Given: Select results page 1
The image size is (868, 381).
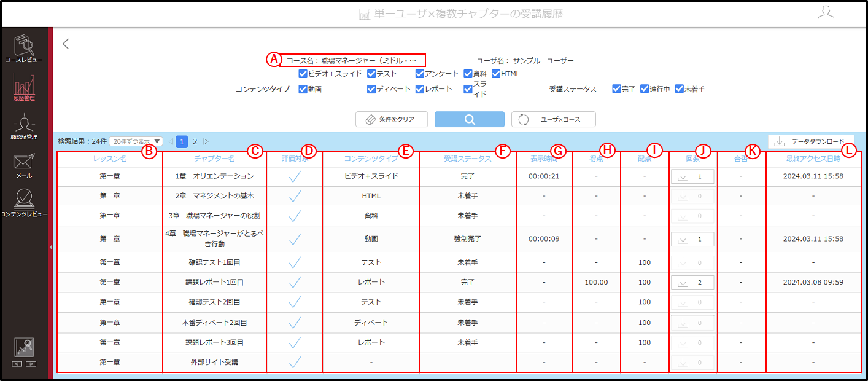Looking at the screenshot, I should tap(182, 141).
